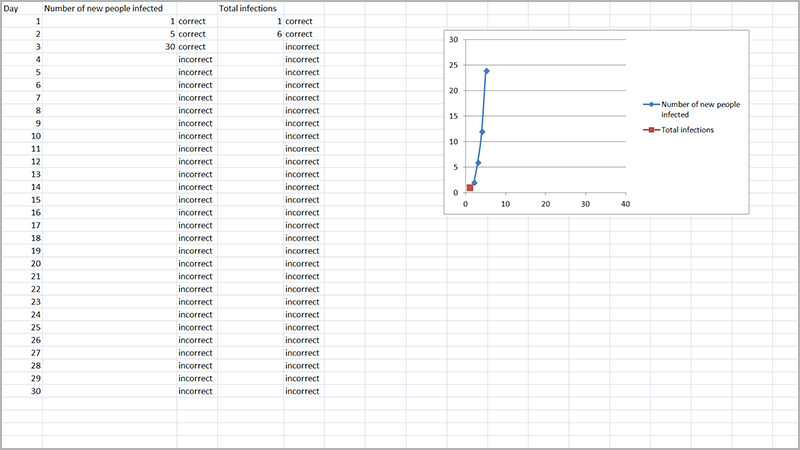Select day number 22 cell
Viewport: 800px width, 450px height.
(22, 289)
